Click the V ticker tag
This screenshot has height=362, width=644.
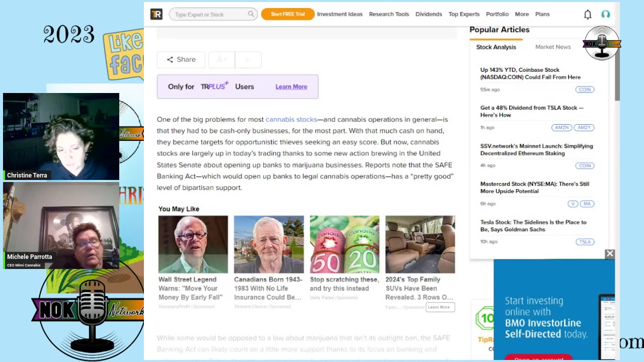573,204
